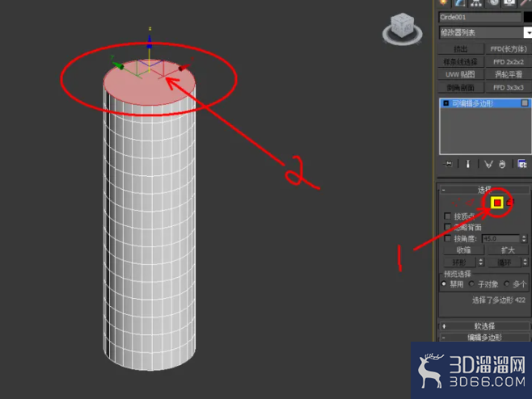Toggle the Pin Stack icon
Viewport: 532px width, 399px height.
[x=448, y=165]
